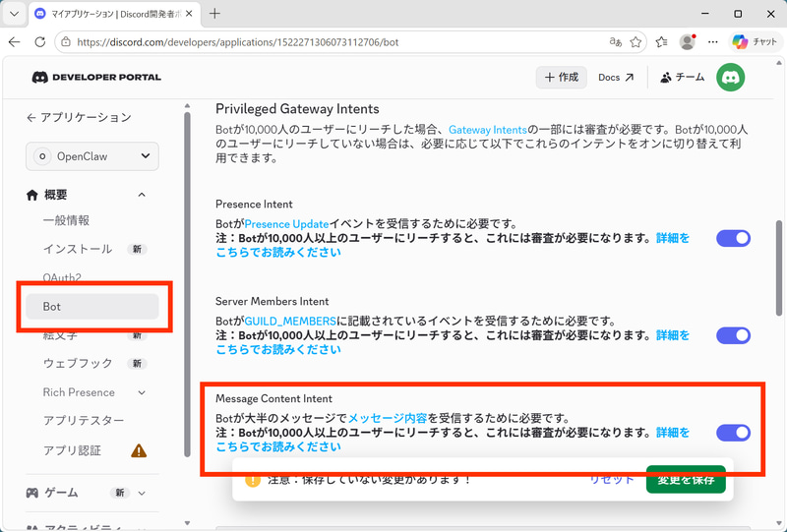Expand the ゲーム section chevron

pyautogui.click(x=142, y=494)
